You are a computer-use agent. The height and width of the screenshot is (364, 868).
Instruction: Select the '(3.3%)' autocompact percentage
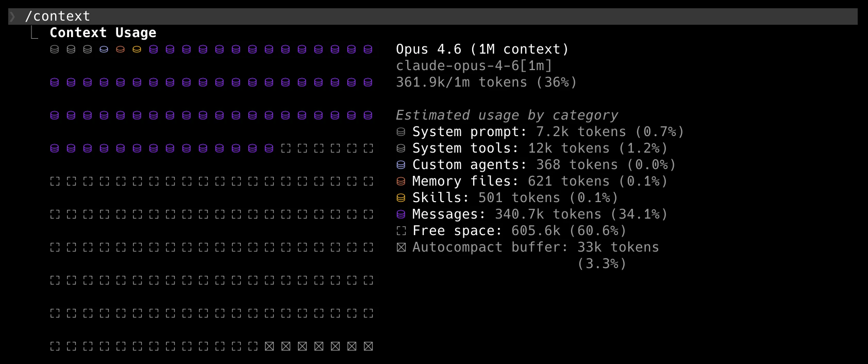[x=602, y=264]
